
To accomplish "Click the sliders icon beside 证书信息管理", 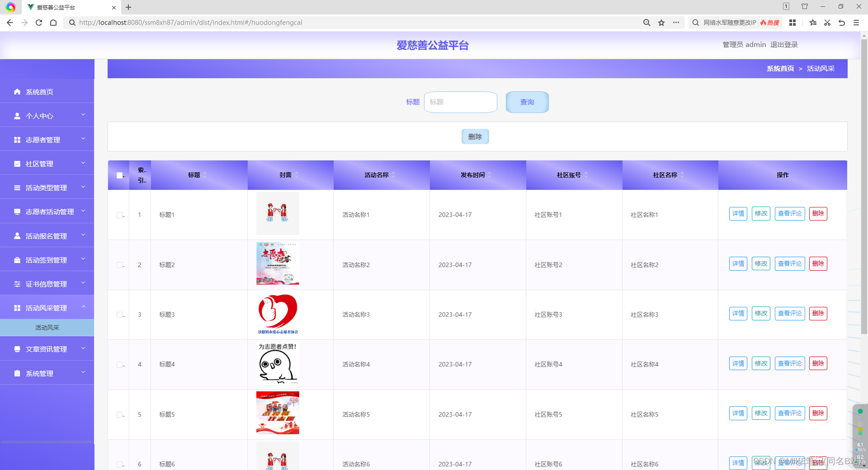I will point(17,284).
